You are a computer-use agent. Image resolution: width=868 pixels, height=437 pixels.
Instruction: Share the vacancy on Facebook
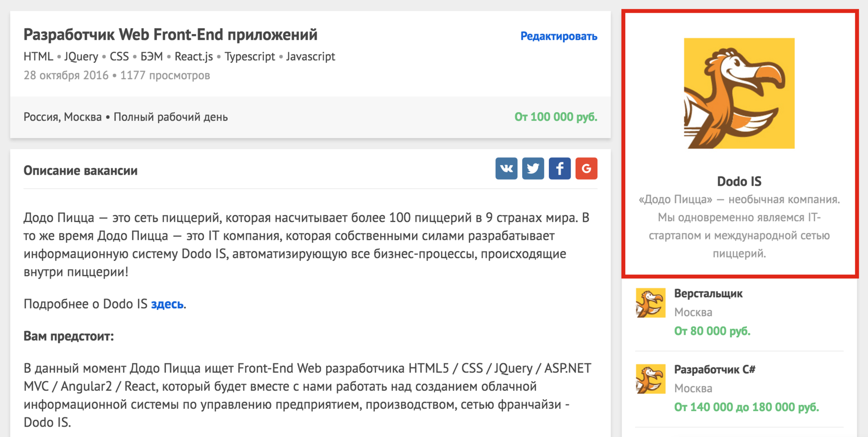pos(559,168)
